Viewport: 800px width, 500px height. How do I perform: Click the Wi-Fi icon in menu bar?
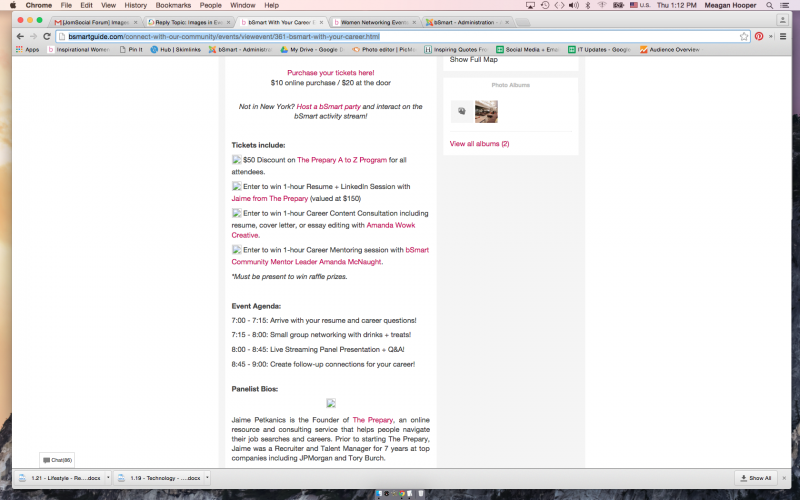click(602, 5)
